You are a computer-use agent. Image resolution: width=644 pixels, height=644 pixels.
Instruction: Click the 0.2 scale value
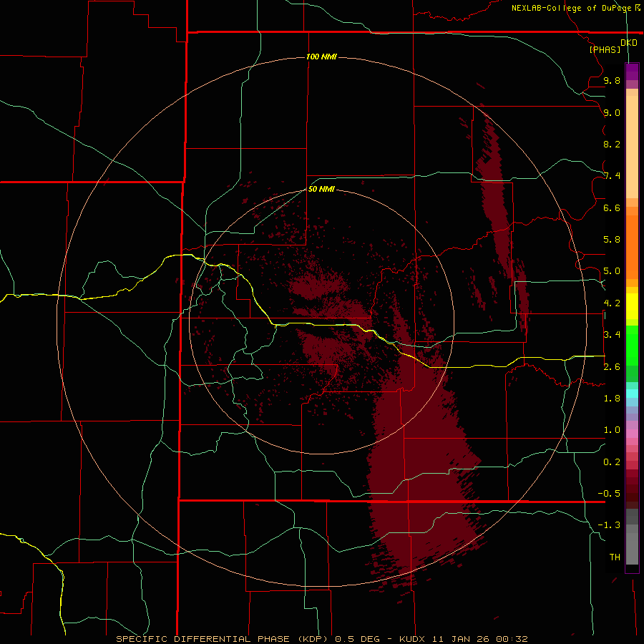[612, 462]
